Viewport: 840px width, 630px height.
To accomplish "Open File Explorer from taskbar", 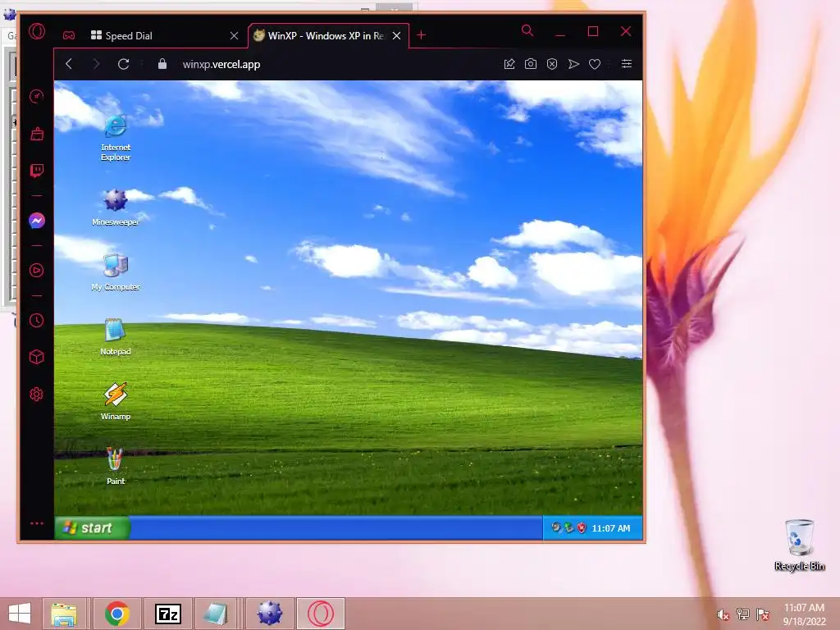I will coord(64,614).
